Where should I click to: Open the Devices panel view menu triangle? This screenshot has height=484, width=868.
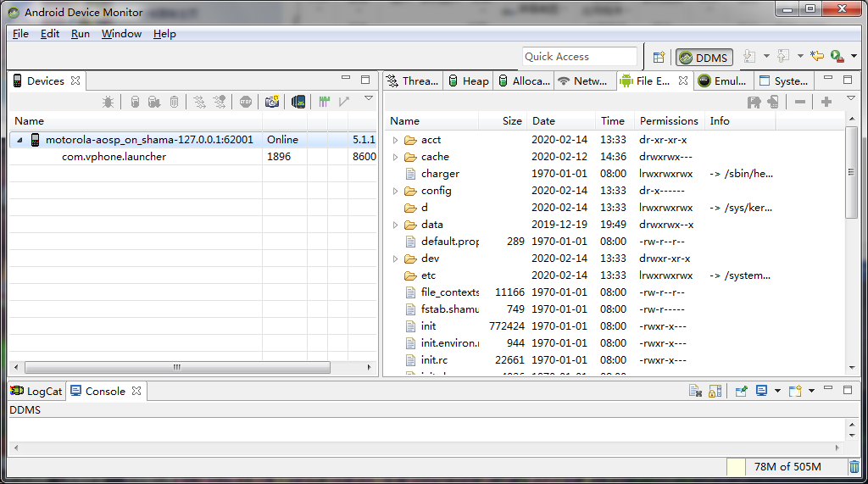(x=369, y=98)
